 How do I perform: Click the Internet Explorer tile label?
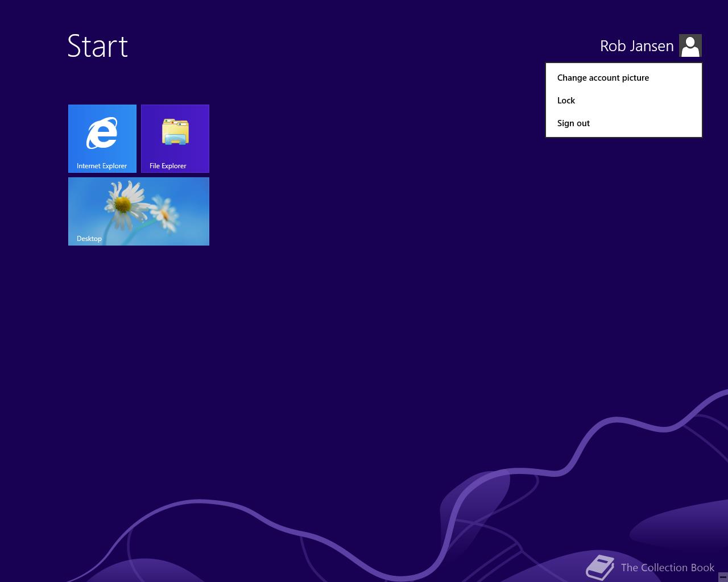coord(102,165)
